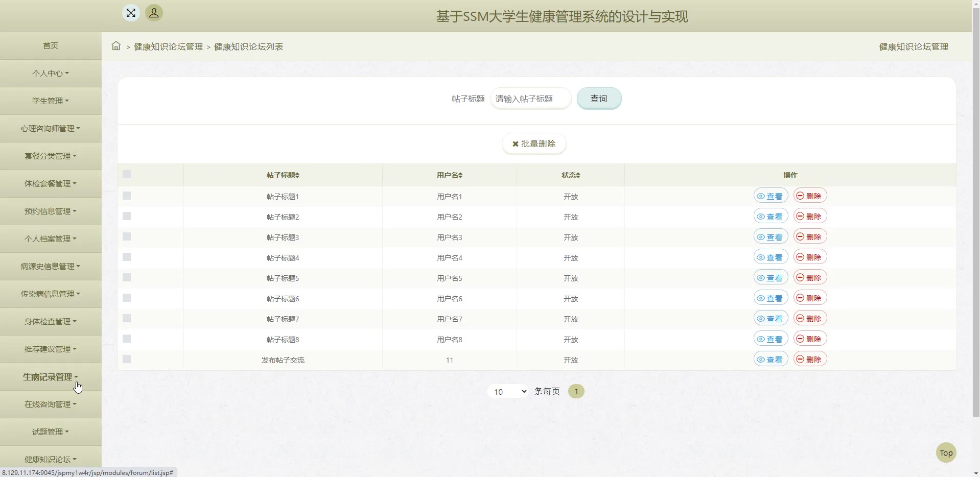Open the 试题管理 sidebar menu

[x=51, y=432]
